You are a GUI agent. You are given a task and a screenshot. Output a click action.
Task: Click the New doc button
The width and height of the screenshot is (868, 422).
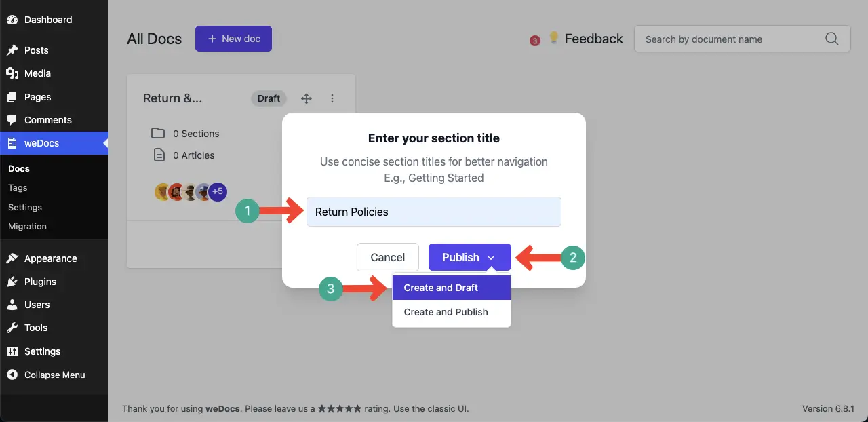tap(233, 39)
